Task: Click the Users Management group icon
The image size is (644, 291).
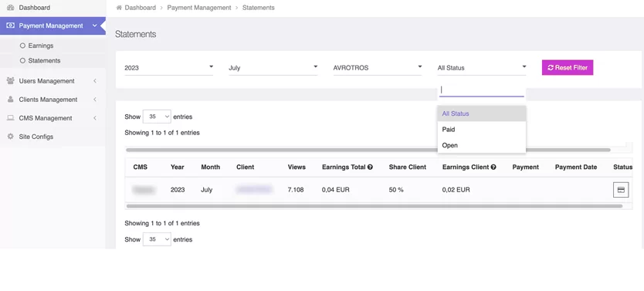Action: [11, 81]
